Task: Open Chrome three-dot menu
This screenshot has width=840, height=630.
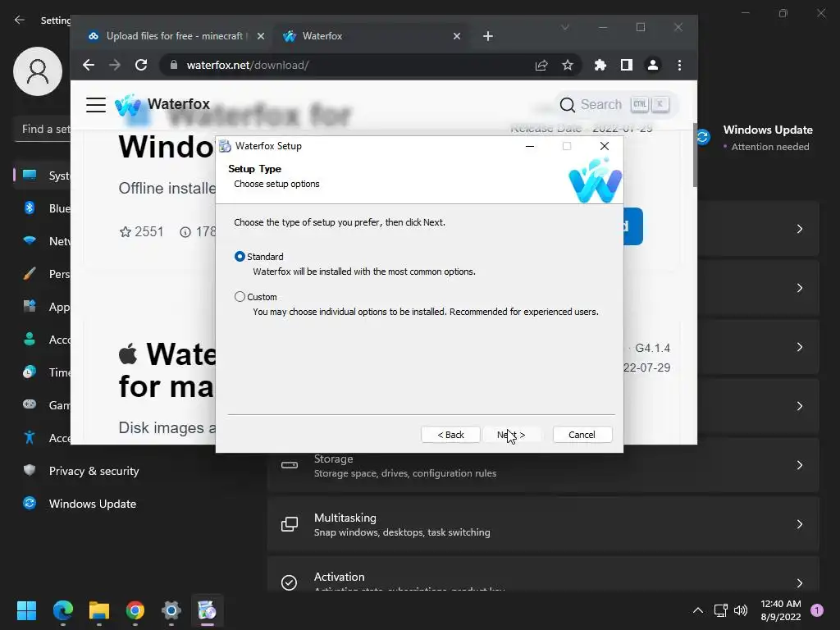Action: 679,65
